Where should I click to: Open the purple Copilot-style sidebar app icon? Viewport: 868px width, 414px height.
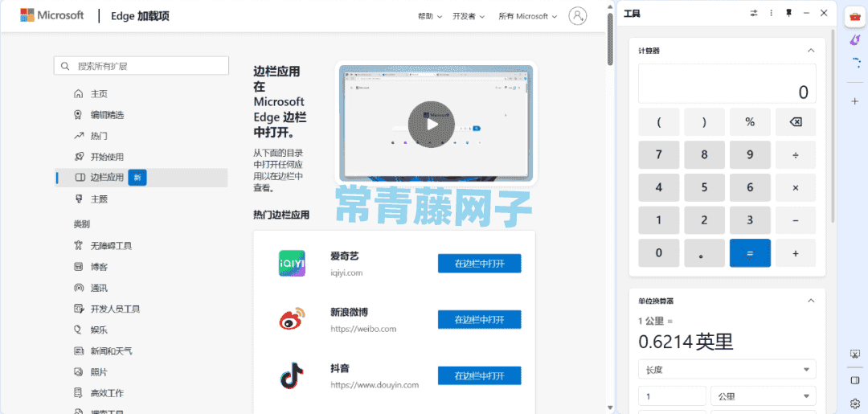(x=854, y=40)
